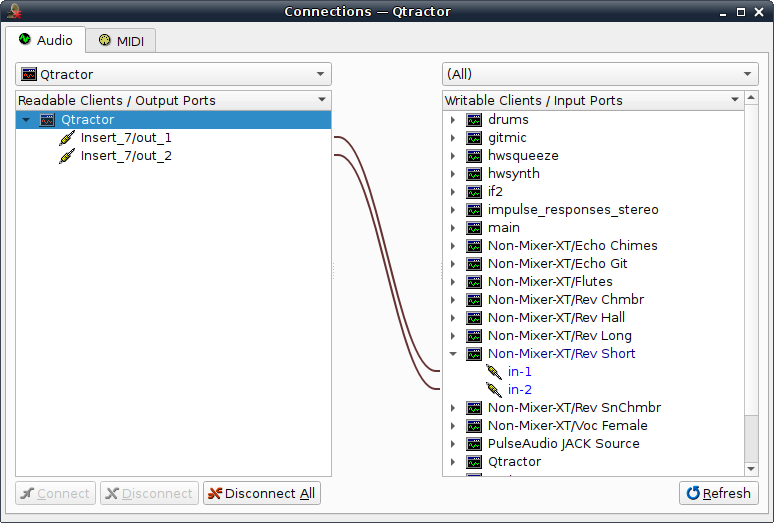Image resolution: width=774 pixels, height=523 pixels.
Task: Click the PulseAudio JACK Source icon
Action: [x=474, y=444]
